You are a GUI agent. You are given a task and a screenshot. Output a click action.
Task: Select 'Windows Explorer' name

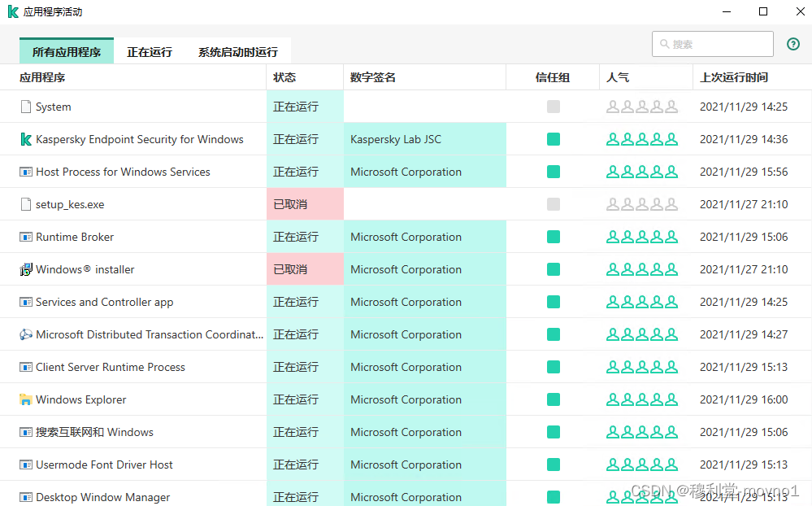point(80,399)
